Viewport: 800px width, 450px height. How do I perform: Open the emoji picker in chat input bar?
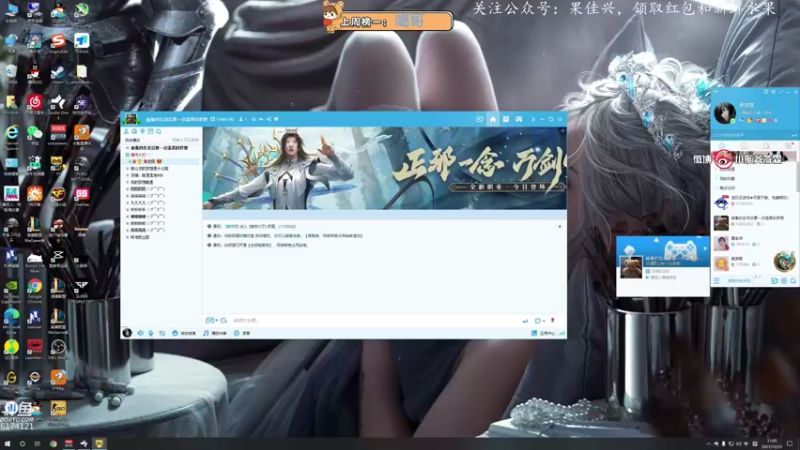[x=209, y=320]
